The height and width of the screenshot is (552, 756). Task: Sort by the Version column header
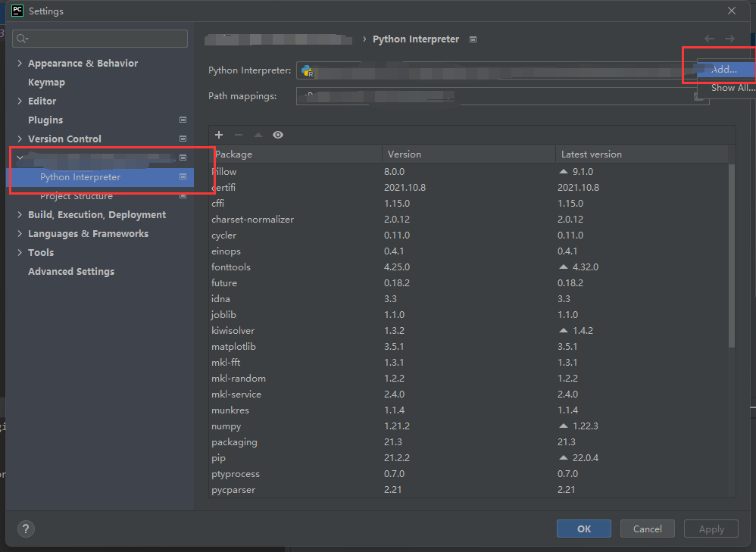click(469, 154)
